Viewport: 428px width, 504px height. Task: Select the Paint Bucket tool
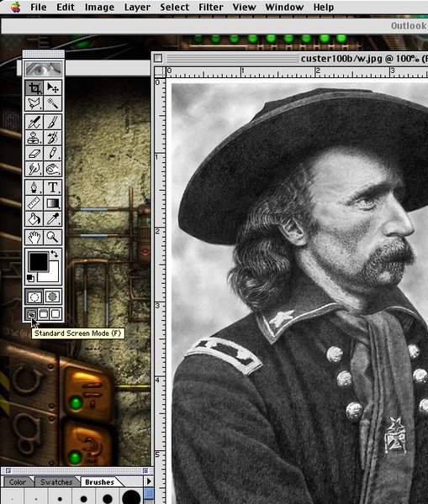pos(34,219)
